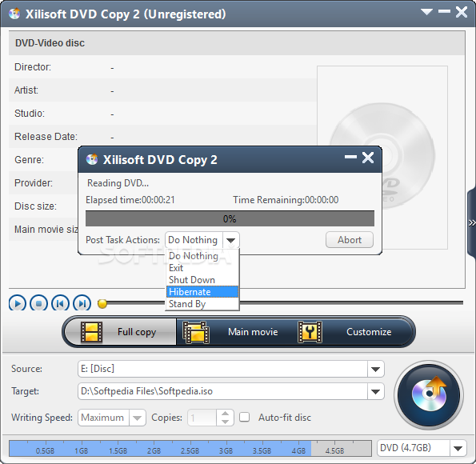Close the main Xilisoft window

click(462, 12)
